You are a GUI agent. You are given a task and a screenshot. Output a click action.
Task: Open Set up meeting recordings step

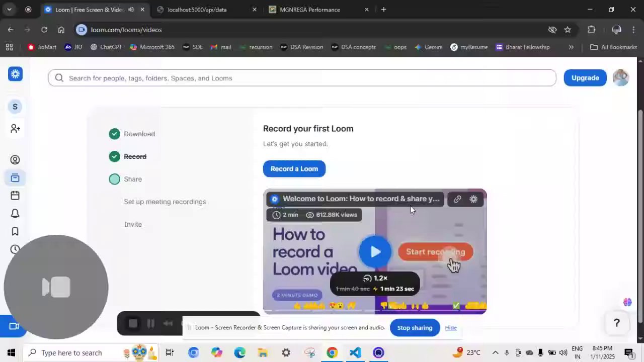click(165, 202)
